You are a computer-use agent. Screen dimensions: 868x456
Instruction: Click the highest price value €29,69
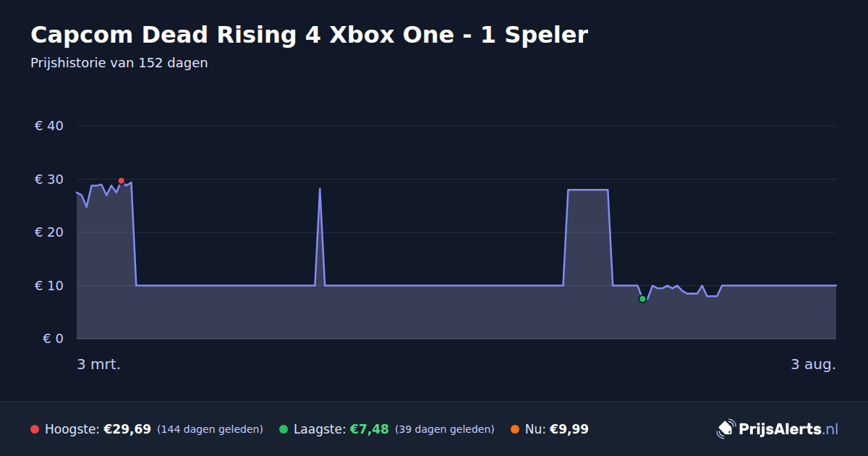coord(127,429)
